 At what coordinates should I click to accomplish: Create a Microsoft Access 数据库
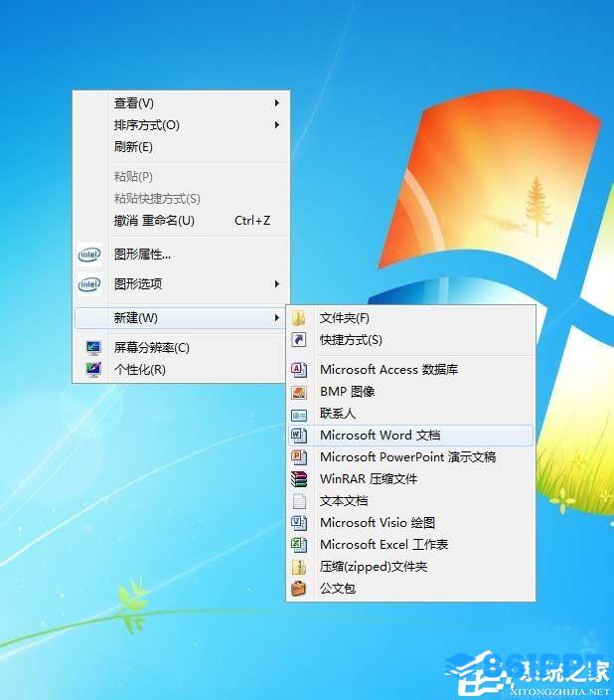(410, 369)
